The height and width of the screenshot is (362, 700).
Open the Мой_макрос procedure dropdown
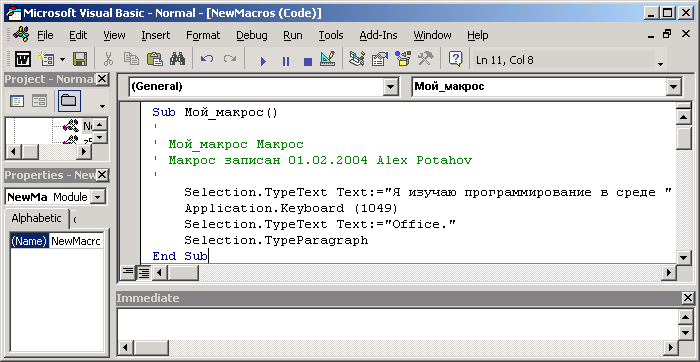673,87
